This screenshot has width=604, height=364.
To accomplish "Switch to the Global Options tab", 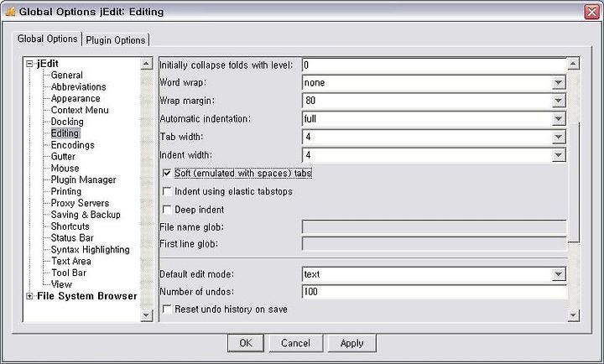I will coord(47,39).
